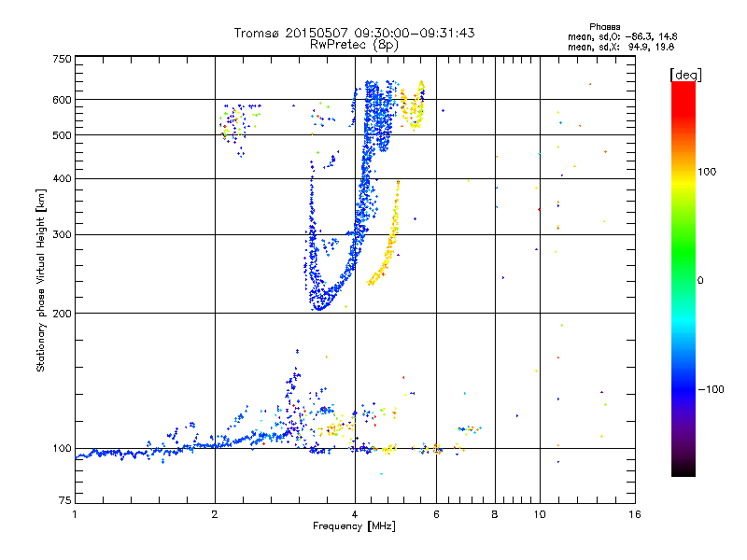The width and height of the screenshot is (747, 560).
Task: Click the x-axis tick label '4'
Action: [355, 514]
